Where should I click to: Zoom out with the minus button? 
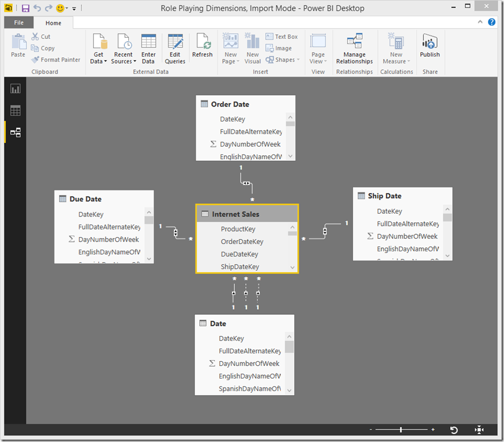[x=371, y=429]
